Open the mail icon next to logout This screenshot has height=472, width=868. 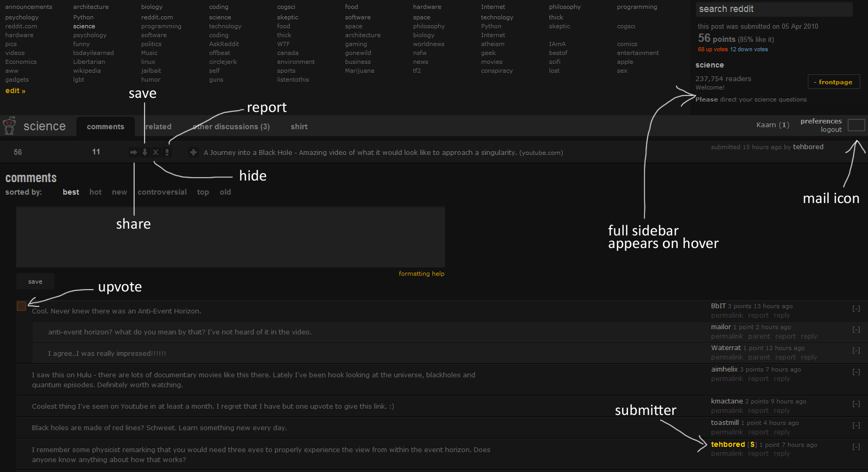[x=856, y=125]
